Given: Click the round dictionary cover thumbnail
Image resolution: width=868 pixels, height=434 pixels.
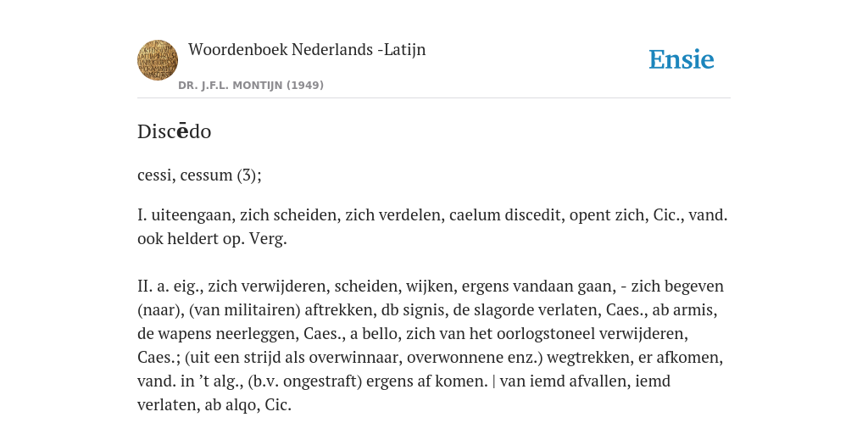Looking at the screenshot, I should (158, 60).
